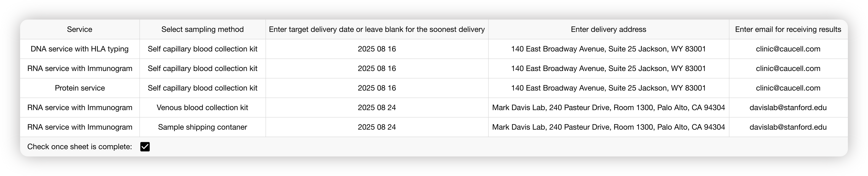Click the Select sampling method header

click(202, 29)
